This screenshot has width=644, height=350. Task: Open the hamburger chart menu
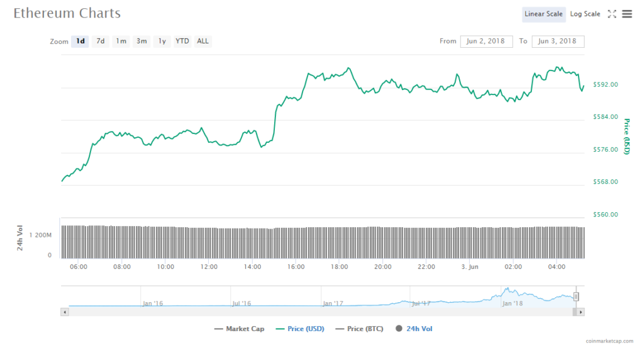click(626, 14)
